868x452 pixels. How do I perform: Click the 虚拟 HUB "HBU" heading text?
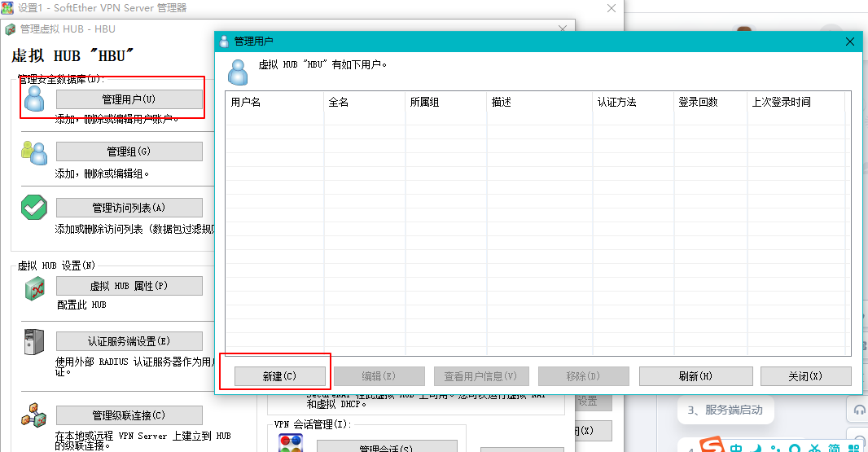(x=72, y=55)
